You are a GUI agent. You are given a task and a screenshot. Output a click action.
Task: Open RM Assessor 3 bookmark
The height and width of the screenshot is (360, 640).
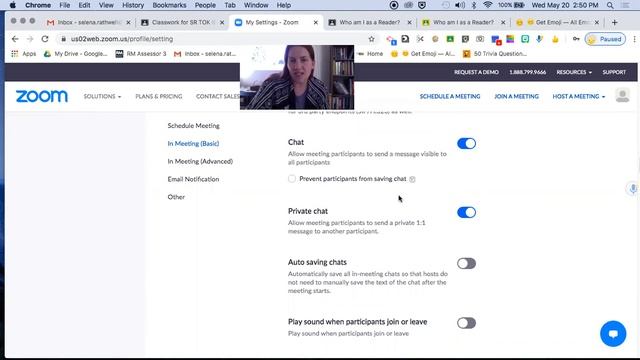[x=141, y=54]
